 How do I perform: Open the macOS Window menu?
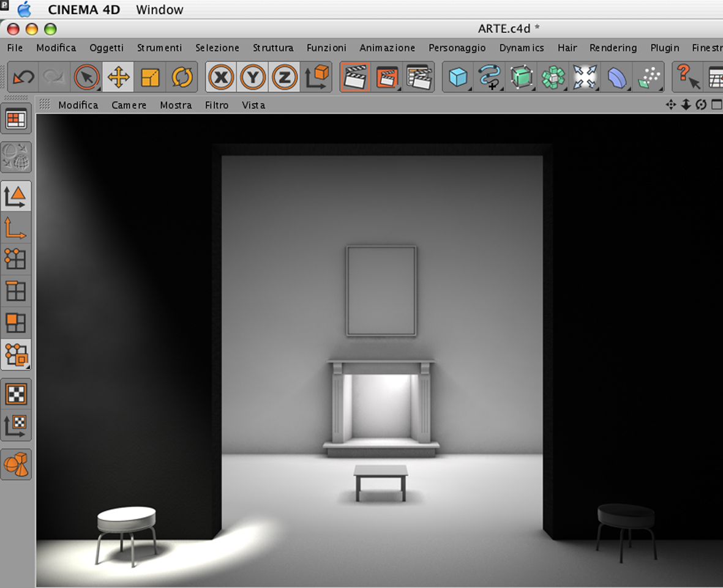tap(160, 9)
